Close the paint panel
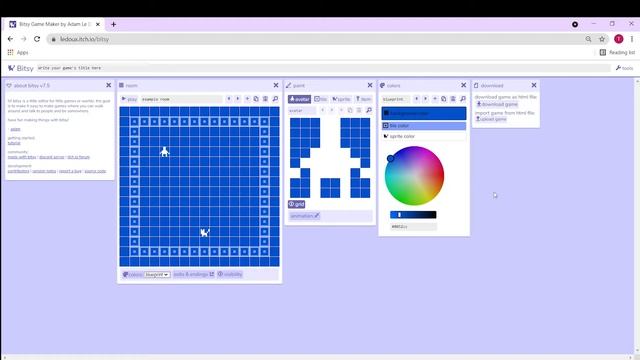The height and width of the screenshot is (360, 640). click(x=370, y=85)
